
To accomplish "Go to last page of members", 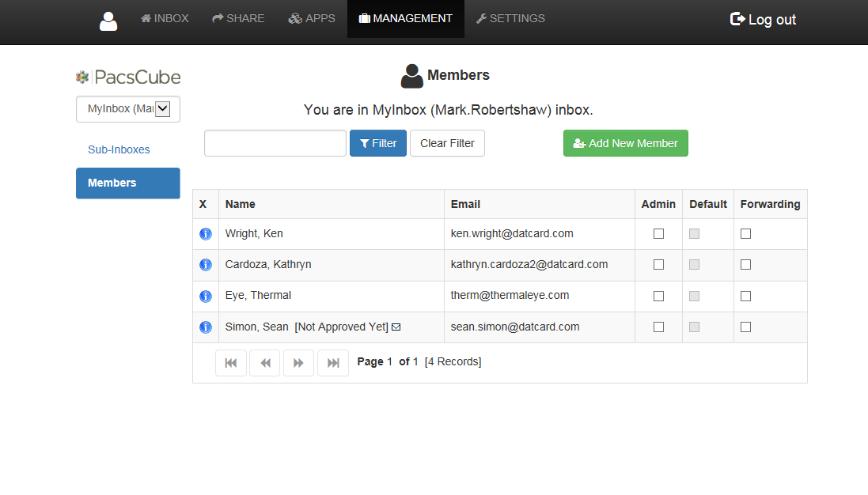I will [x=333, y=363].
